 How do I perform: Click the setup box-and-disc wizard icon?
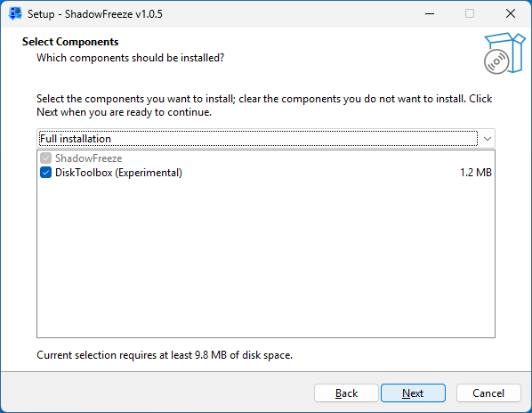point(504,53)
